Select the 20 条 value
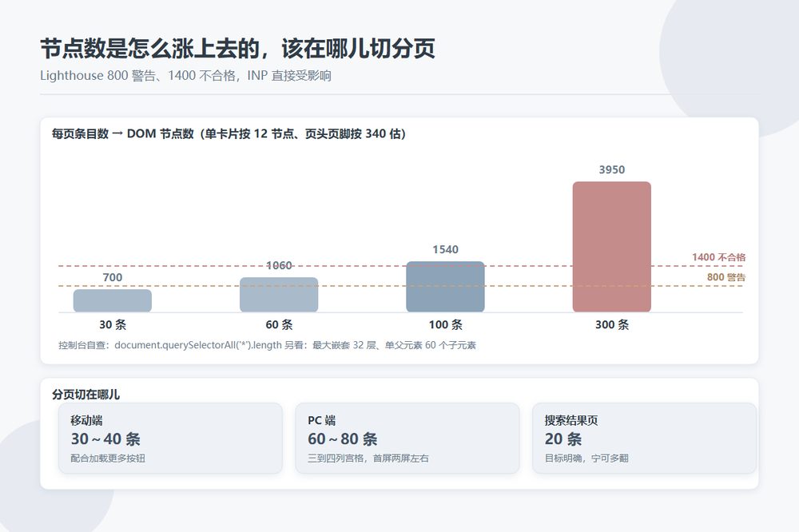799x532 pixels. tap(563, 439)
